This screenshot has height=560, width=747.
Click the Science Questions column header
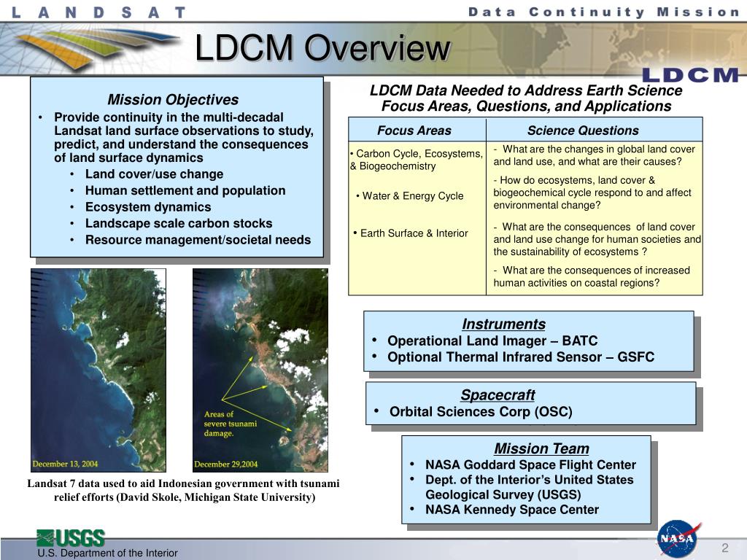point(583,131)
